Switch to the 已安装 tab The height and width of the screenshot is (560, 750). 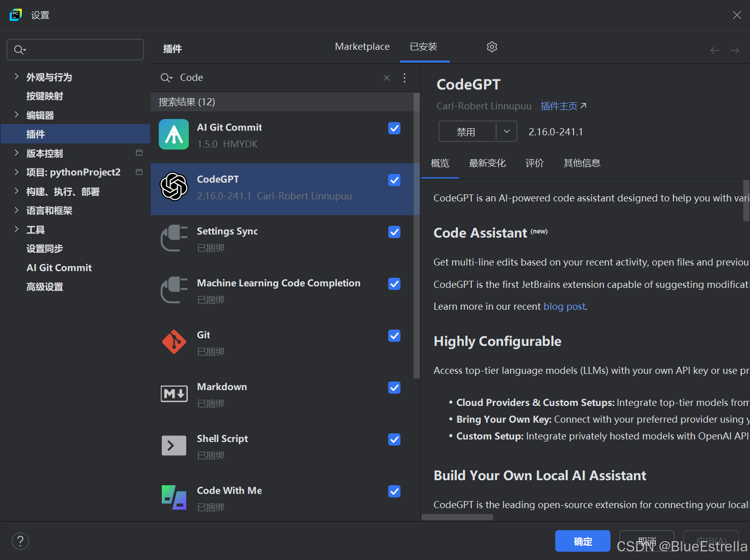click(x=424, y=47)
